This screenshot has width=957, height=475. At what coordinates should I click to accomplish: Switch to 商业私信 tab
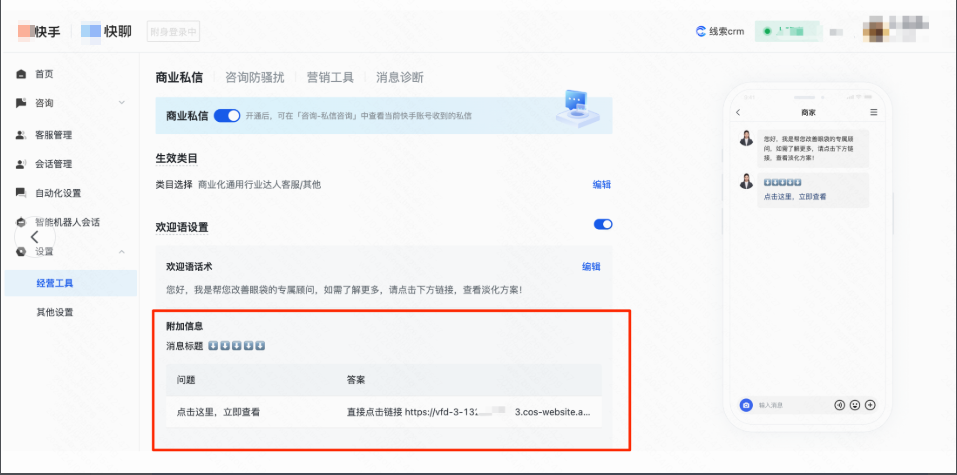[179, 78]
